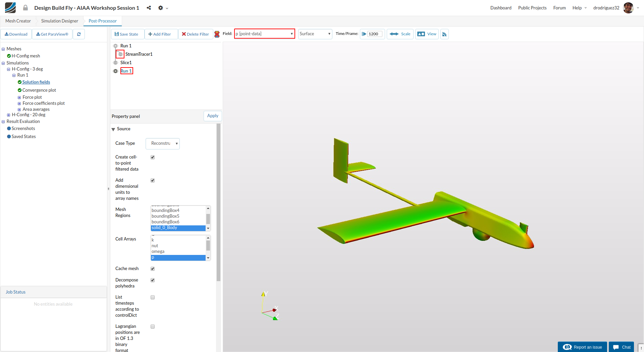This screenshot has width=644, height=352.
Task: Click the Mesh Regions list scrollbar
Action: tap(208, 219)
